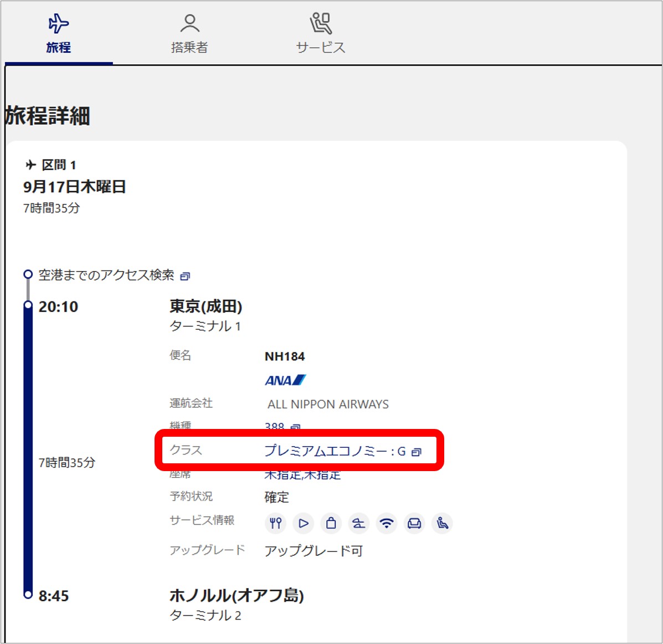Click the reclining seat service icon
This screenshot has width=663, height=644.
442,523
